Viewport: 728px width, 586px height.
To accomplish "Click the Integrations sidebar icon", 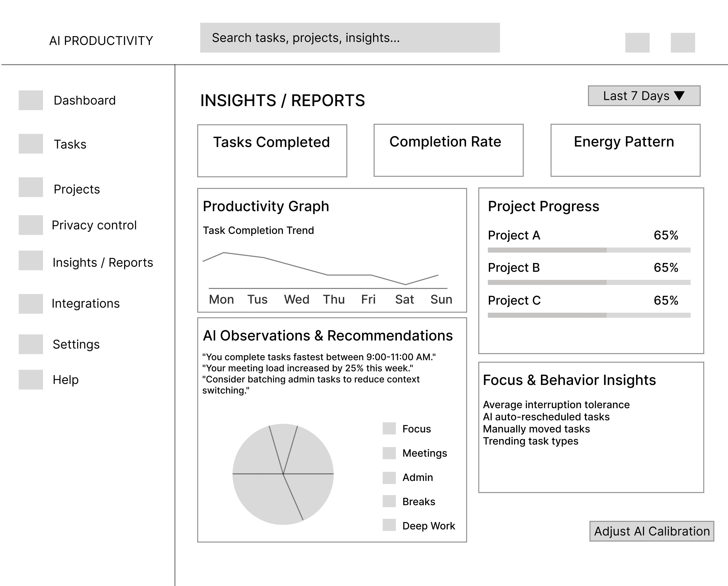I will (x=31, y=304).
